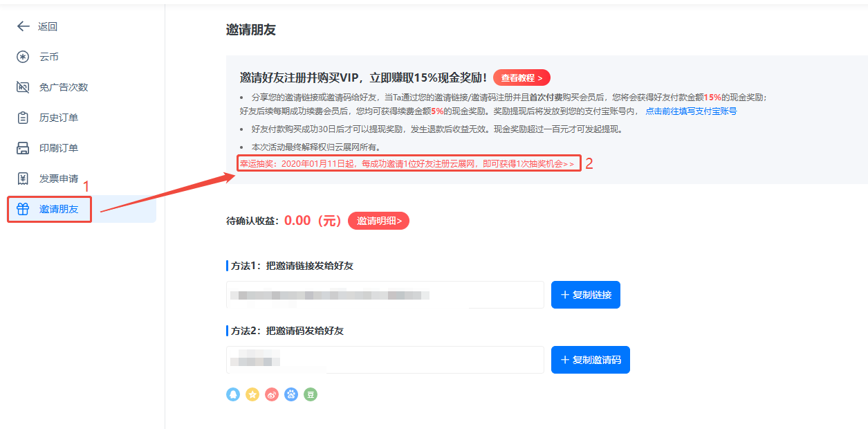The width and height of the screenshot is (868, 429).
Task: Click the 查看教程 button
Action: coord(521,77)
